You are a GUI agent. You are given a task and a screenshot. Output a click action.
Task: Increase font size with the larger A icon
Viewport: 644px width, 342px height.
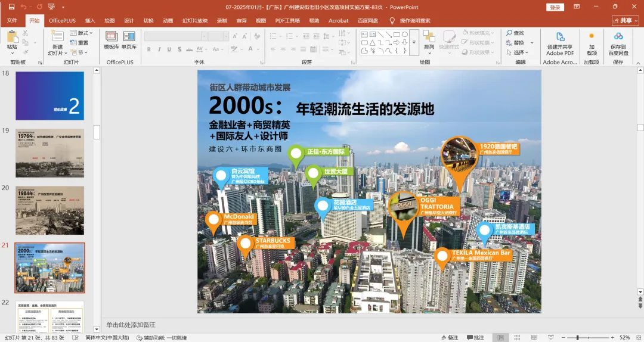pyautogui.click(x=235, y=36)
